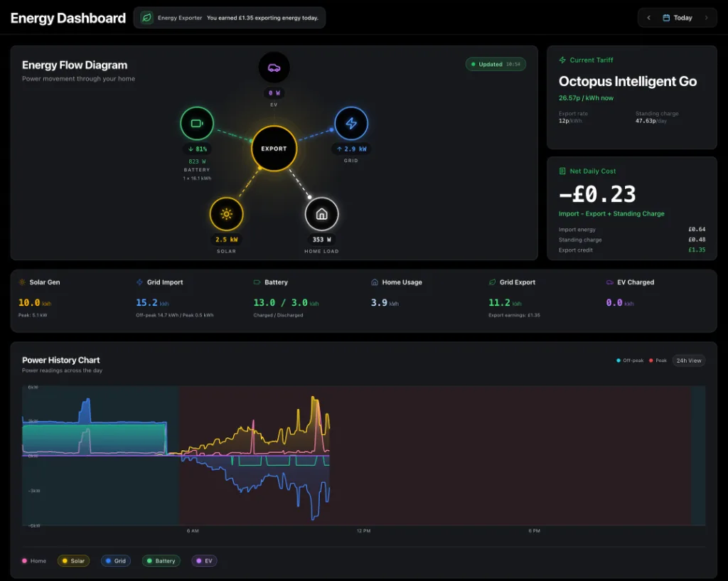Click the Energy Exporter earnings banner
This screenshot has width=728, height=581.
[230, 18]
